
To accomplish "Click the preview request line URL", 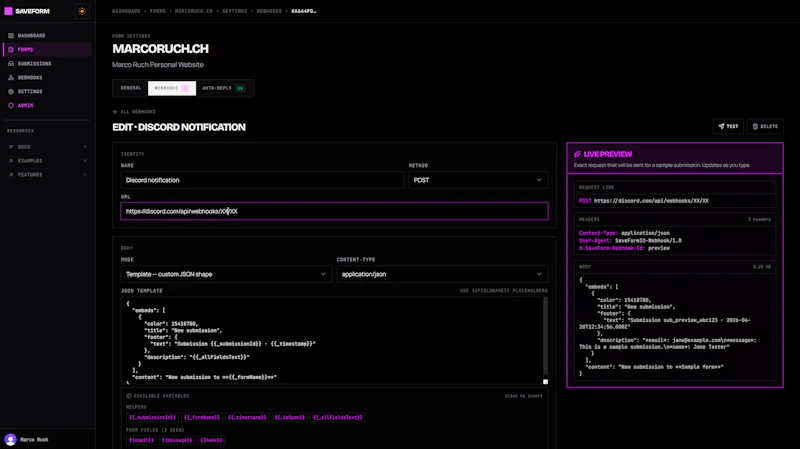I will (651, 201).
